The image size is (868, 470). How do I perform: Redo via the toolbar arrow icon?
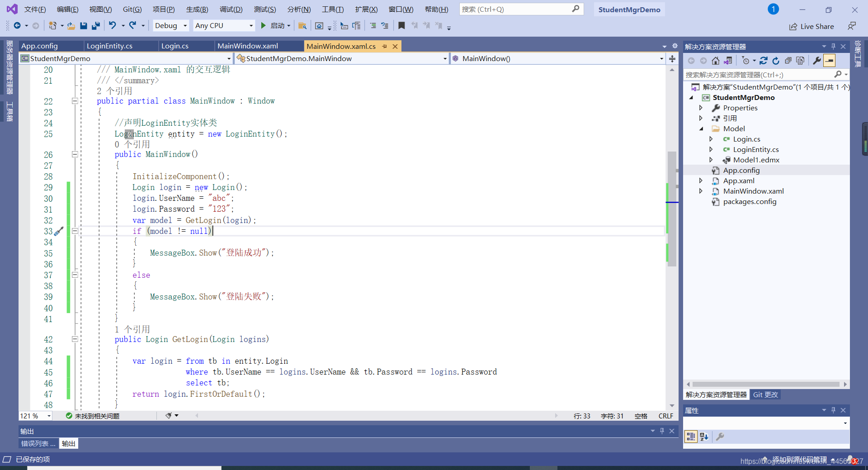(x=133, y=26)
